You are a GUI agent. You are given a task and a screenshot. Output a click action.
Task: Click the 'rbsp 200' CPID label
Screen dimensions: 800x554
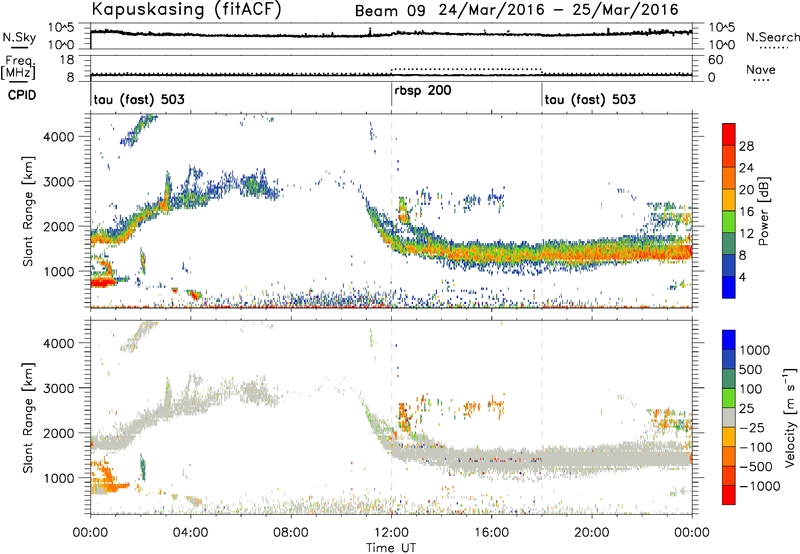click(x=422, y=90)
